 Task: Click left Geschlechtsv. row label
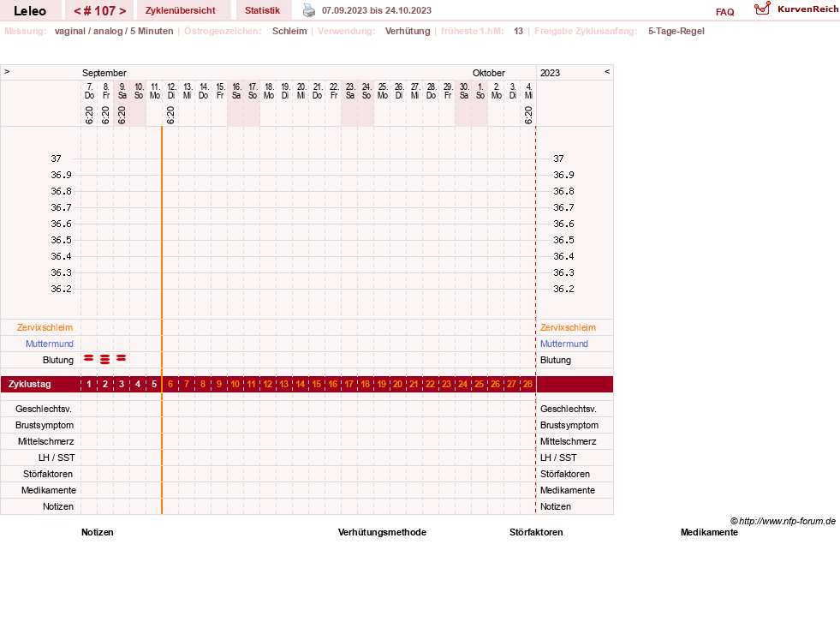(x=44, y=409)
